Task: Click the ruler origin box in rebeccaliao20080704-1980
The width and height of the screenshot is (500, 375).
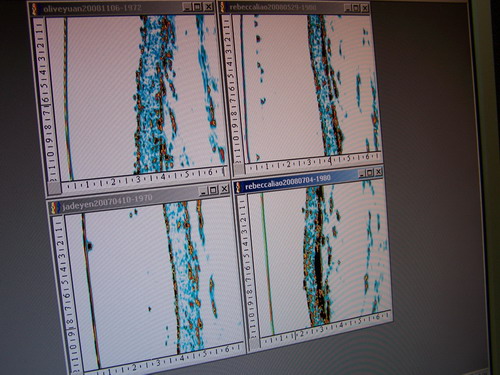Action: tap(254, 345)
